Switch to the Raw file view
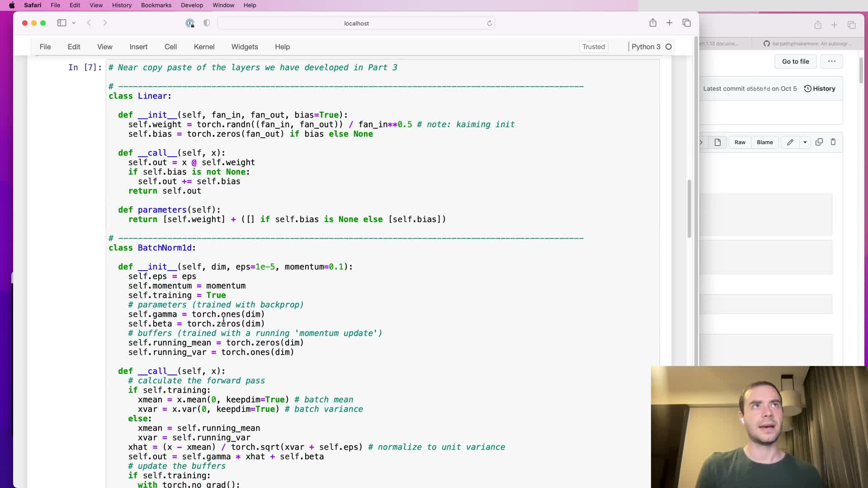868x488 pixels. tap(740, 142)
